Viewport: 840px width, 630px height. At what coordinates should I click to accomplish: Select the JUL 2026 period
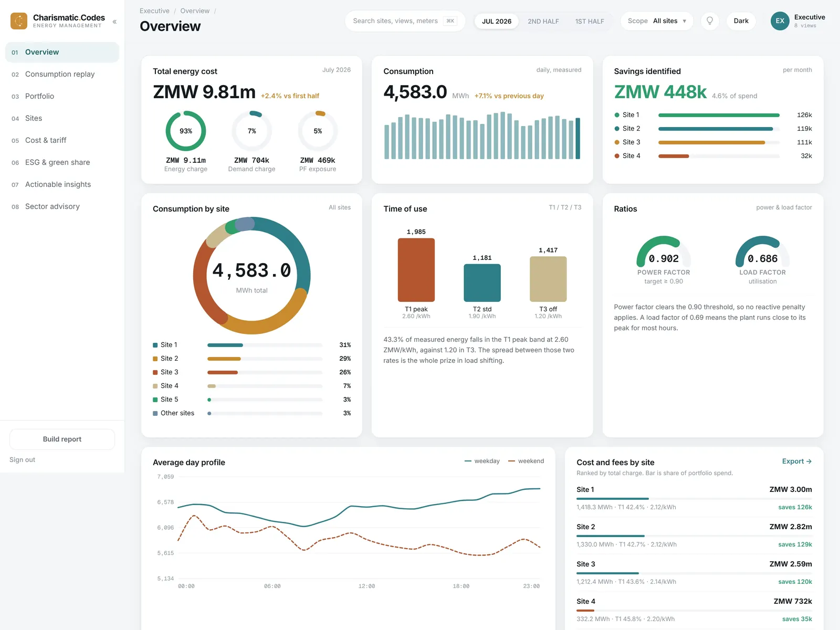(497, 22)
